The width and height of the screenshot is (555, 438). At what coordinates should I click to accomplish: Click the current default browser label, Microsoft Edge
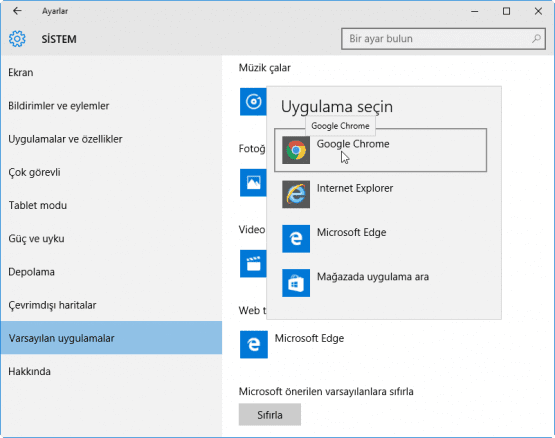click(x=309, y=339)
